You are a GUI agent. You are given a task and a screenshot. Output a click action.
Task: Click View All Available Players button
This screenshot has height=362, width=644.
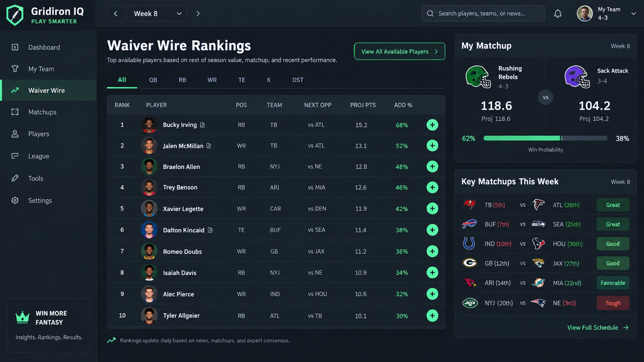399,51
